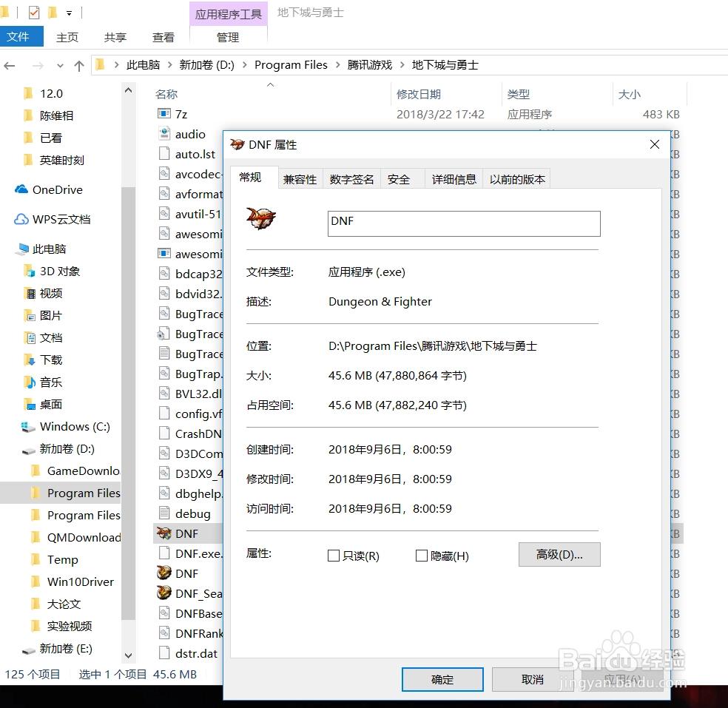Click the 图片 library icon

[30, 316]
